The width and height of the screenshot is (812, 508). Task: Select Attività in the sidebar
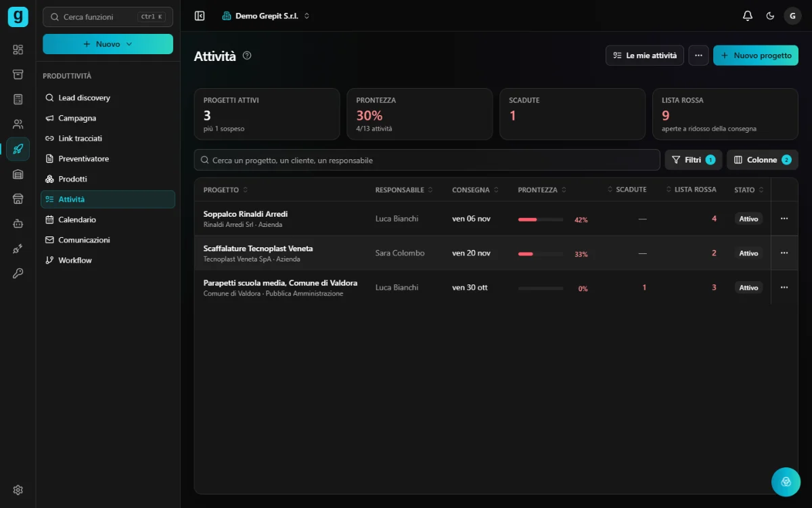point(108,199)
